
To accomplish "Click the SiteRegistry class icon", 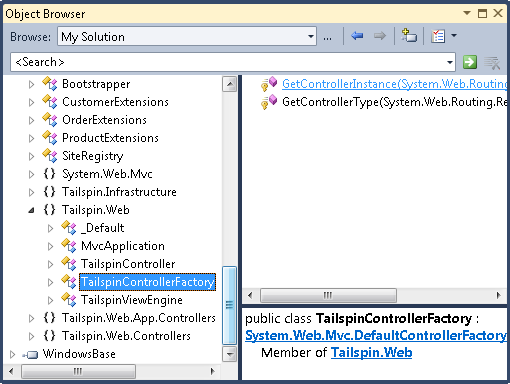I will coord(50,156).
